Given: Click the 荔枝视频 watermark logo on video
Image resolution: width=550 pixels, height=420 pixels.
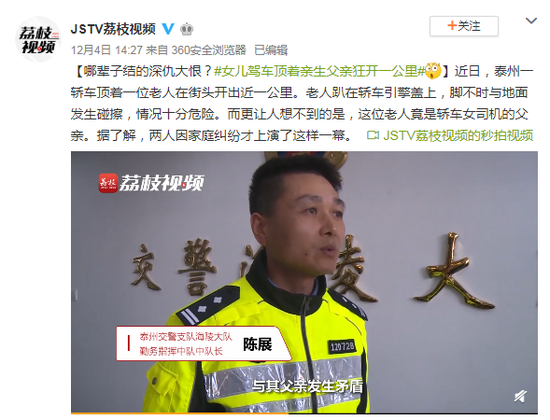Looking at the screenshot, I should point(151,183).
